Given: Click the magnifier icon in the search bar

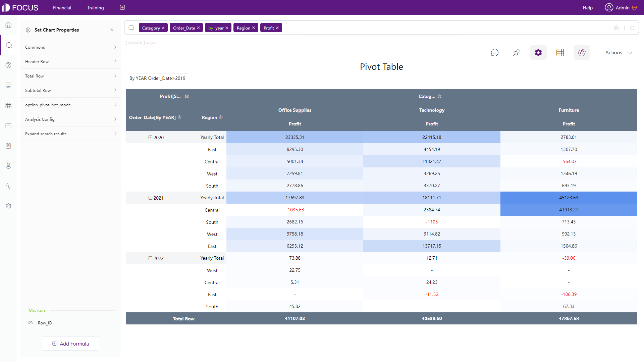Looking at the screenshot, I should (131, 28).
